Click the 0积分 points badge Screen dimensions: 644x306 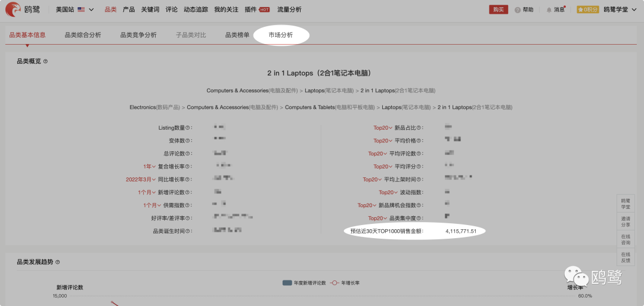(x=587, y=10)
